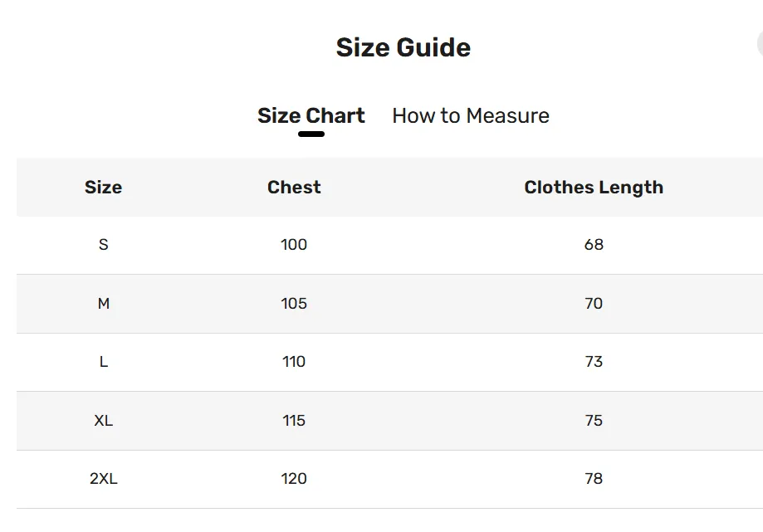Screen dimensions: 763x532
Task: Switch to the Size Chart tab
Action: [311, 115]
